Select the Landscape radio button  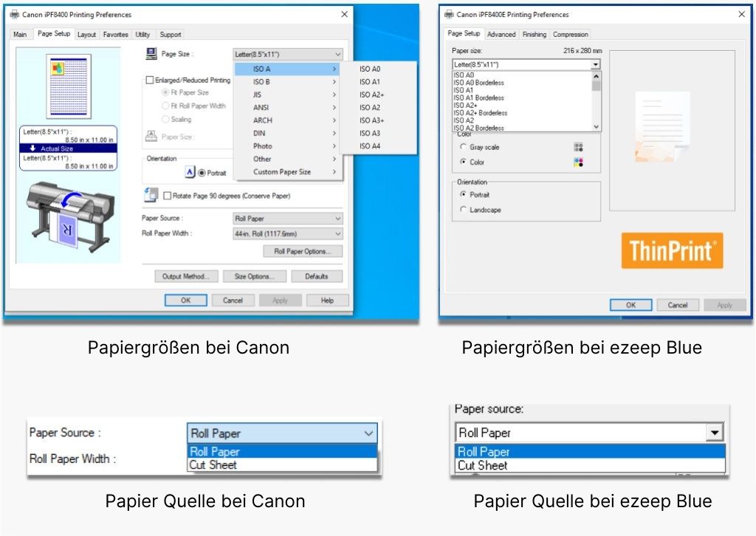464,210
